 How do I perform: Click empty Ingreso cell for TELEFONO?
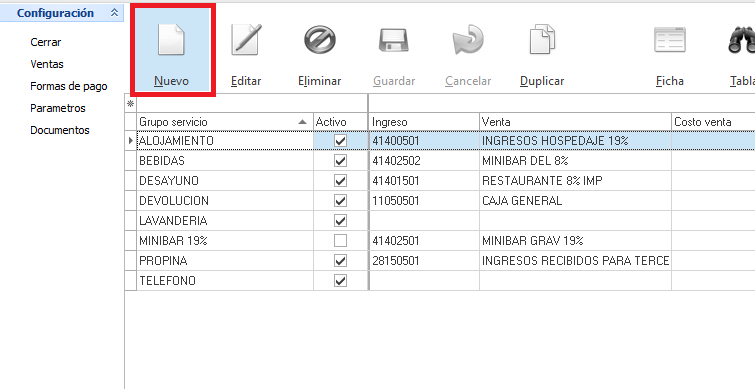coord(424,280)
